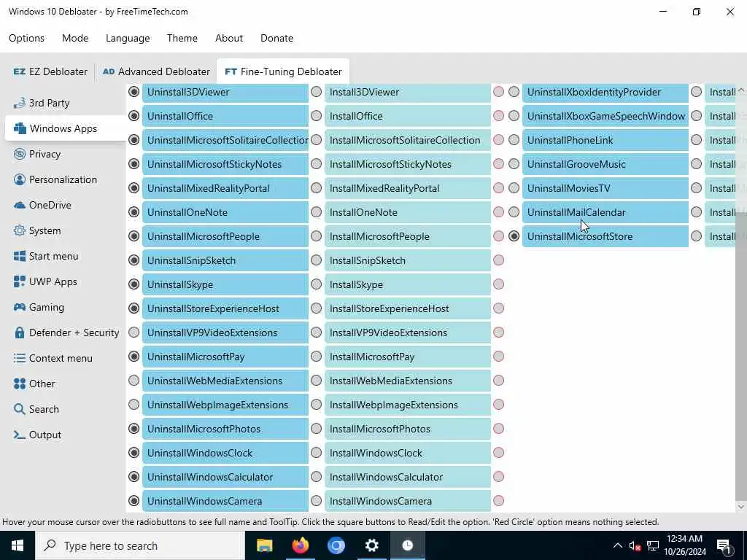This screenshot has height=560, width=747.
Task: Click the System gear icon in sidebar
Action: (20, 230)
